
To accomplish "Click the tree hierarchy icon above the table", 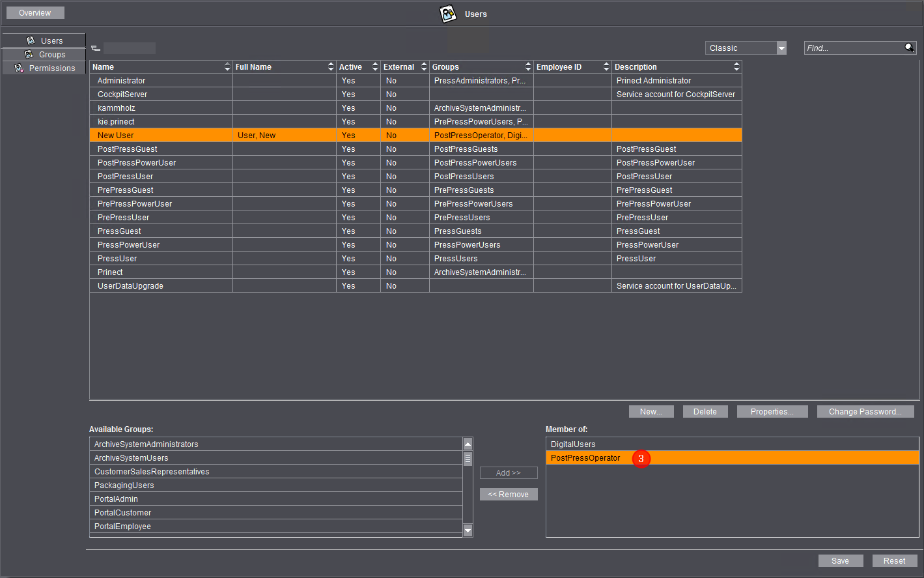I will pos(96,48).
